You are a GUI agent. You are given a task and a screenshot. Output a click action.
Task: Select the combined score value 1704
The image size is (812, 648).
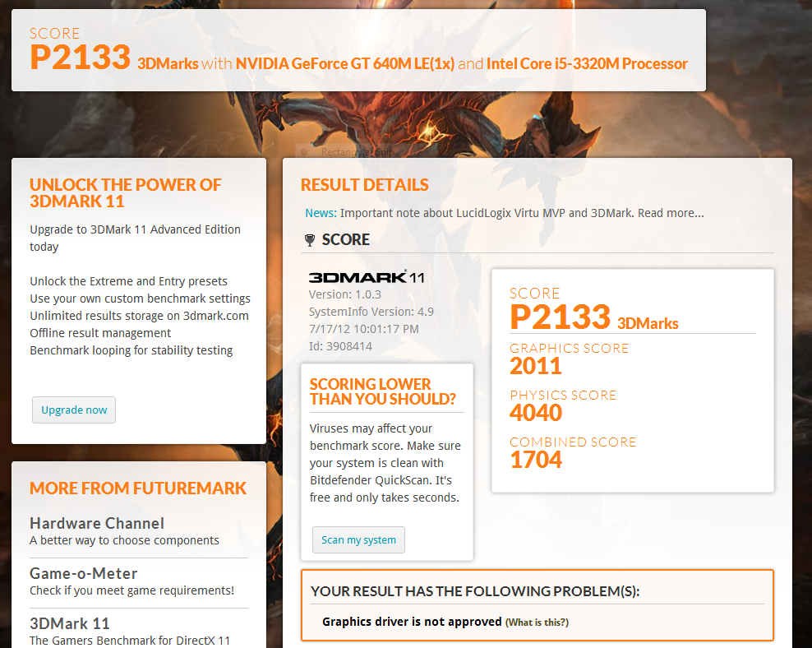536,460
